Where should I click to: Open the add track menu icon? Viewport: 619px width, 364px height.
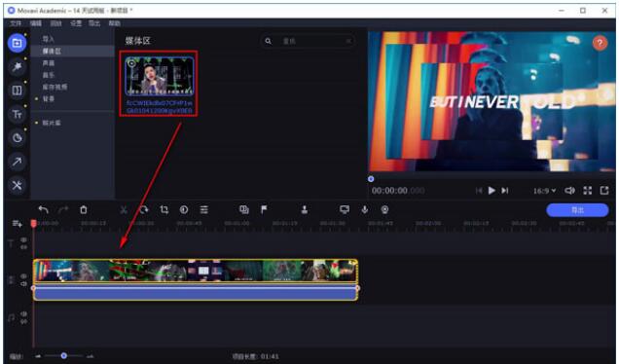[17, 224]
